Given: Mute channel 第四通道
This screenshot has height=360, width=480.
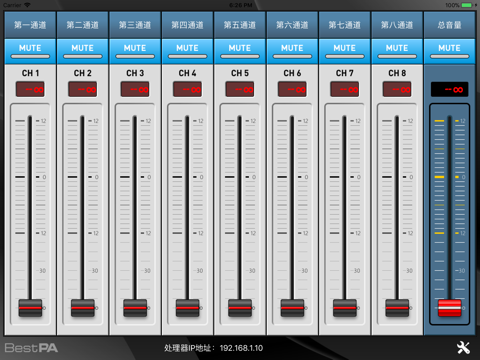Looking at the screenshot, I should point(187,51).
